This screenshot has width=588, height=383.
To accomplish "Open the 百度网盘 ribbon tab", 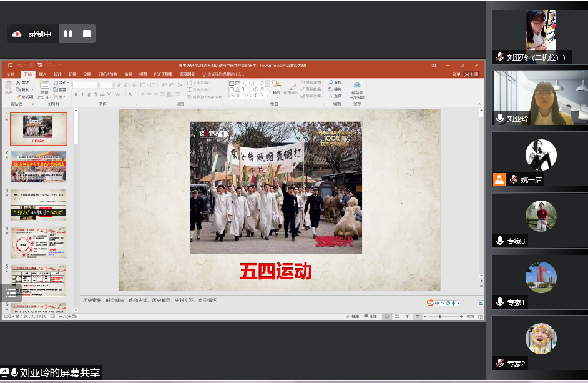I will point(187,74).
